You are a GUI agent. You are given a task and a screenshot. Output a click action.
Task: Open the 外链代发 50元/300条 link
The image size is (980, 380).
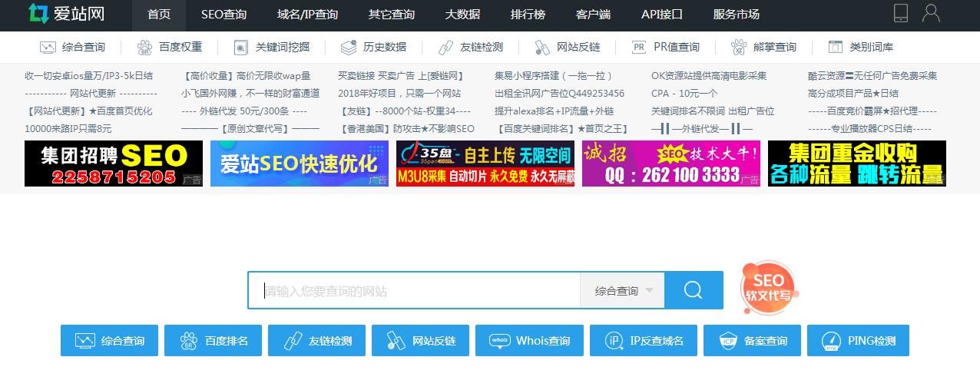pyautogui.click(x=244, y=111)
